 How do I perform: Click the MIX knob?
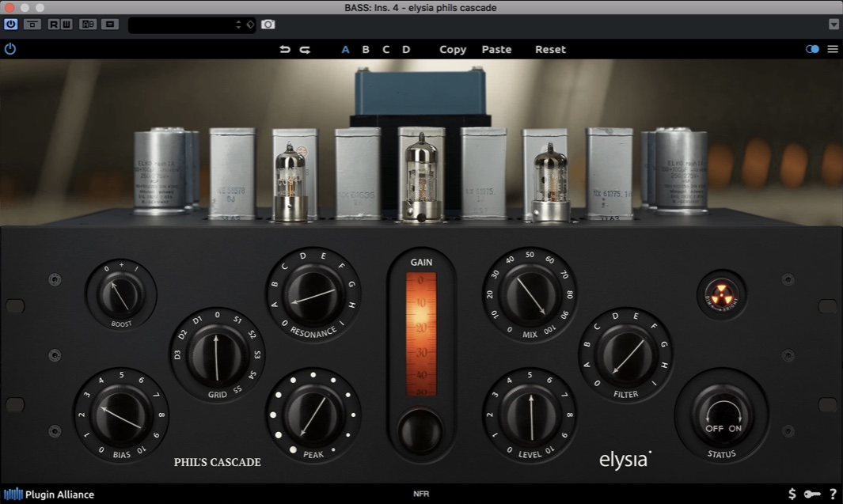click(530, 296)
